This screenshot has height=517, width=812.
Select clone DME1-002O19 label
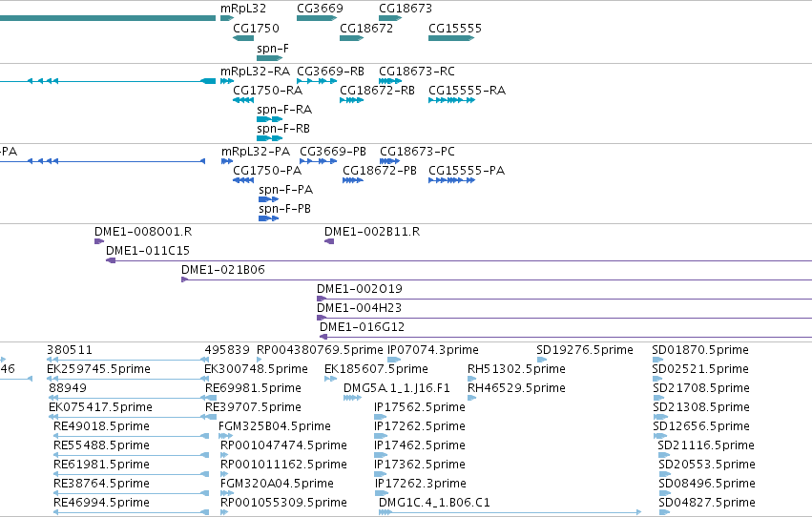tap(360, 289)
